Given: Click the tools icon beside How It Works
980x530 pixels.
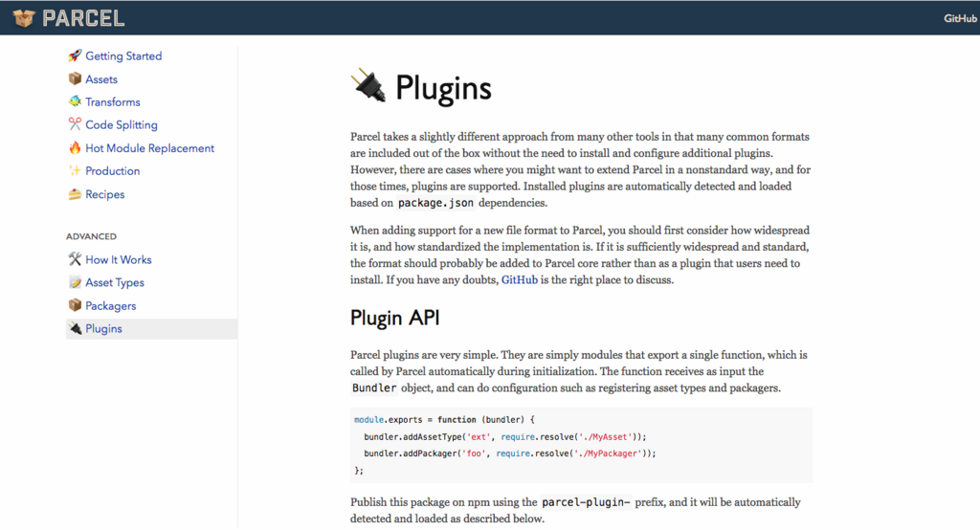Looking at the screenshot, I should 75,258.
